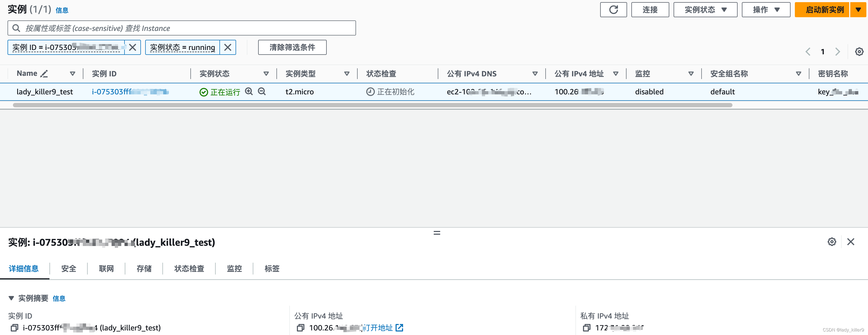This screenshot has height=335, width=868.
Task: Sort by Name column arrow
Action: click(72, 73)
